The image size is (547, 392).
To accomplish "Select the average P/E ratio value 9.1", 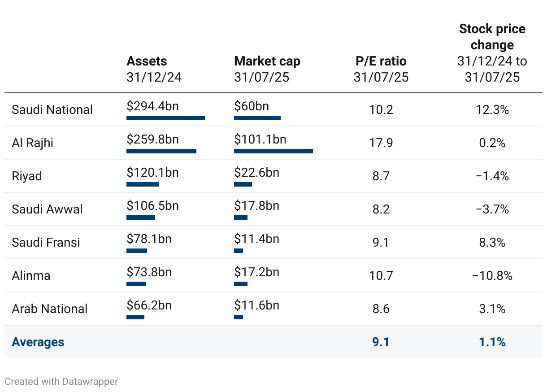I will [381, 342].
